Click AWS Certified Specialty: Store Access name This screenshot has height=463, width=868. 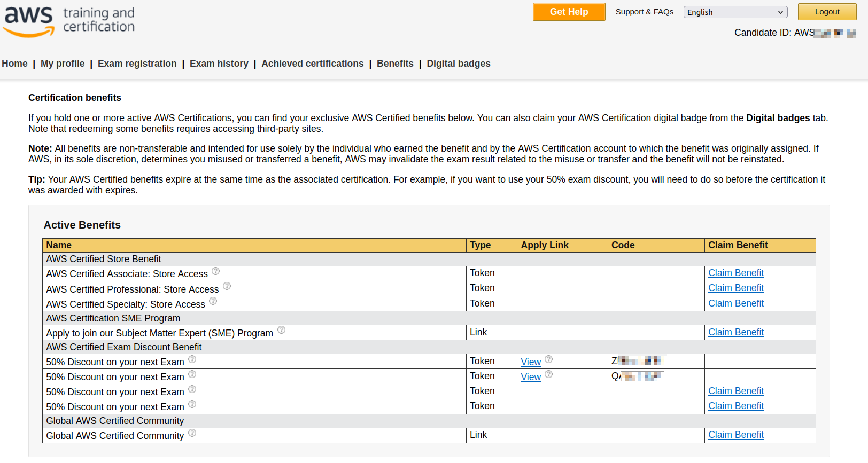pos(126,304)
